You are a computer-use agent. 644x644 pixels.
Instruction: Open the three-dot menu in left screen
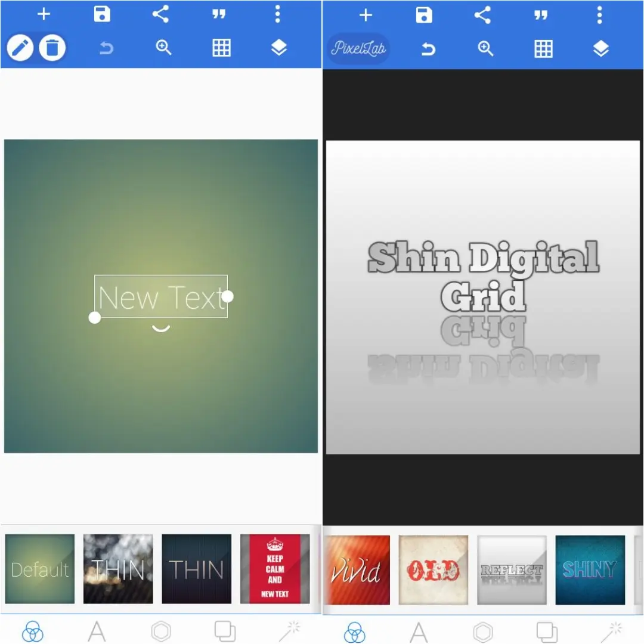[x=277, y=14]
